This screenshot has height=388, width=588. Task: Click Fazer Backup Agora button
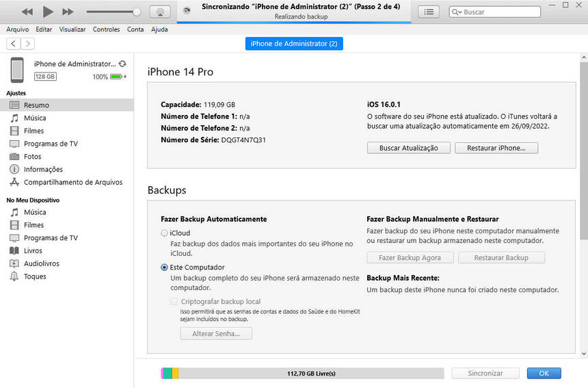click(x=410, y=258)
